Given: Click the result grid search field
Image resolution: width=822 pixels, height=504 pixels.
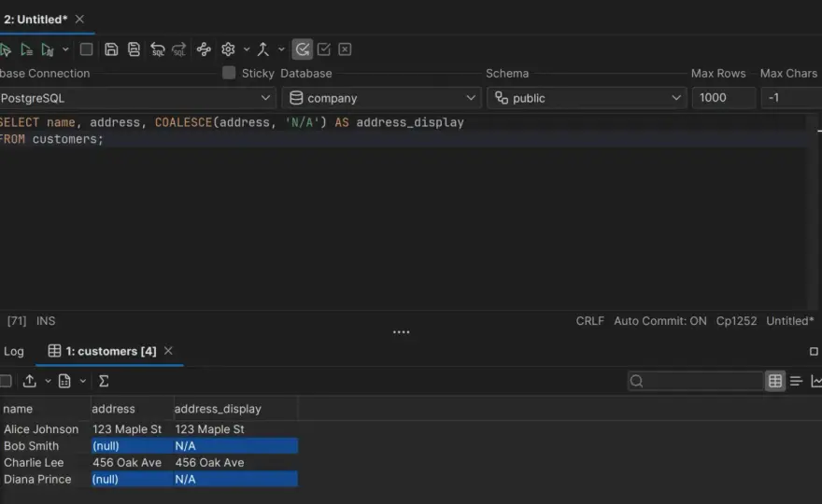Looking at the screenshot, I should 695,381.
